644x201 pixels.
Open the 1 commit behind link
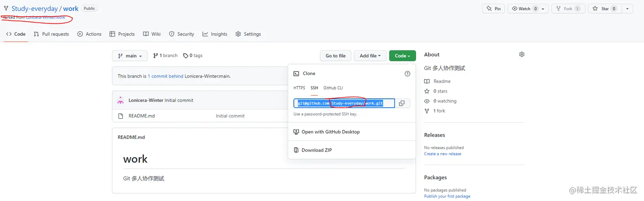point(165,76)
